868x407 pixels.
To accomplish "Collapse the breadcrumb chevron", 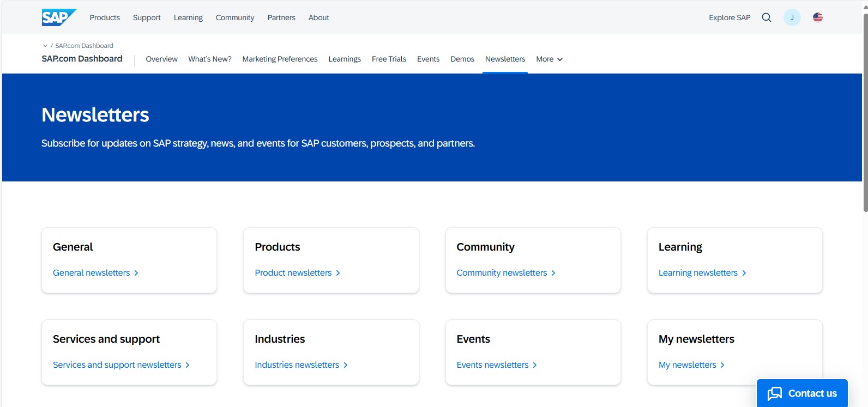I will 45,46.
